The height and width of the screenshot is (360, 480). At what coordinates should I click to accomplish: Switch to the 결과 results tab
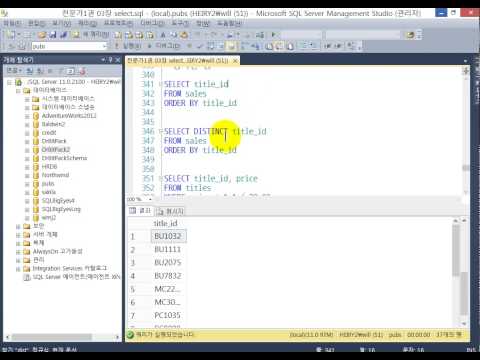141,211
